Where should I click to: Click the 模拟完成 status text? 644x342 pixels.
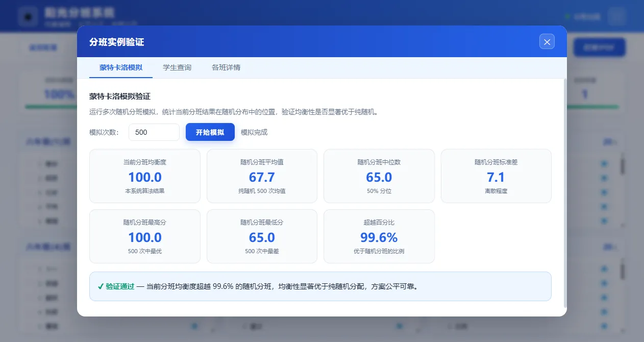pos(254,132)
